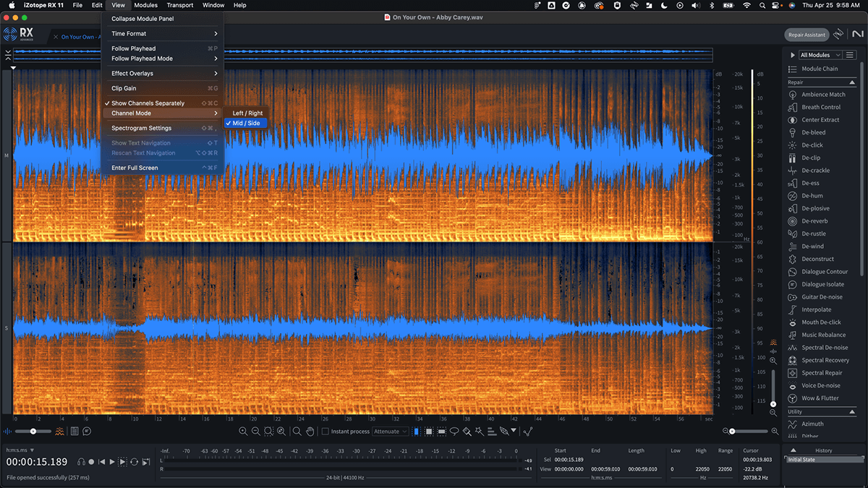Open the Transport menu

(x=180, y=5)
